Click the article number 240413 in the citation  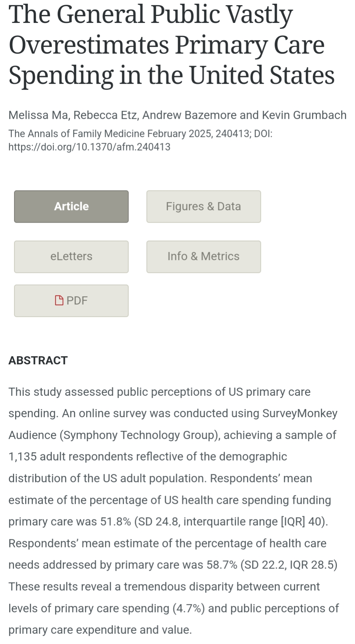[x=232, y=134]
